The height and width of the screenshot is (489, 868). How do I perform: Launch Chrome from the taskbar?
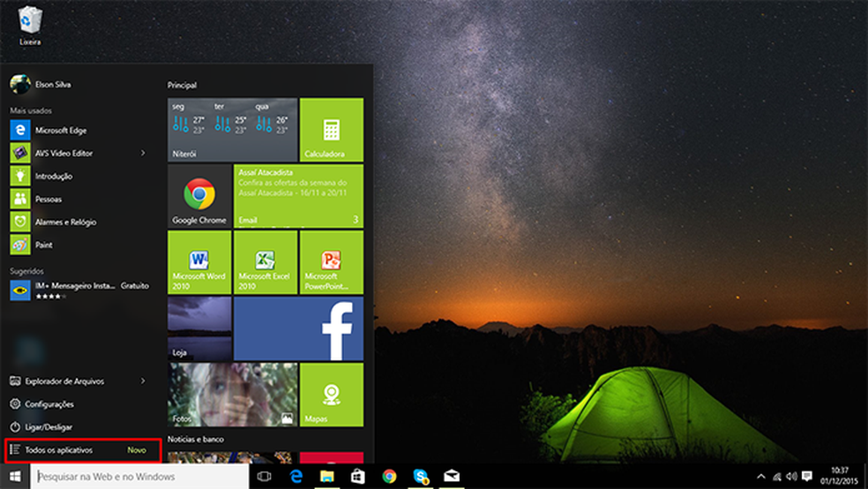point(389,477)
